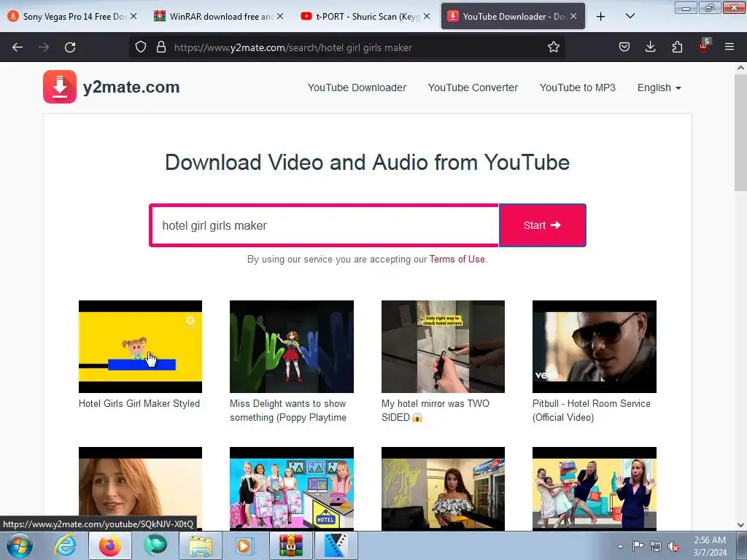Open Windows Explorer folder from taskbar
This screenshot has height=560, width=747.
[201, 545]
